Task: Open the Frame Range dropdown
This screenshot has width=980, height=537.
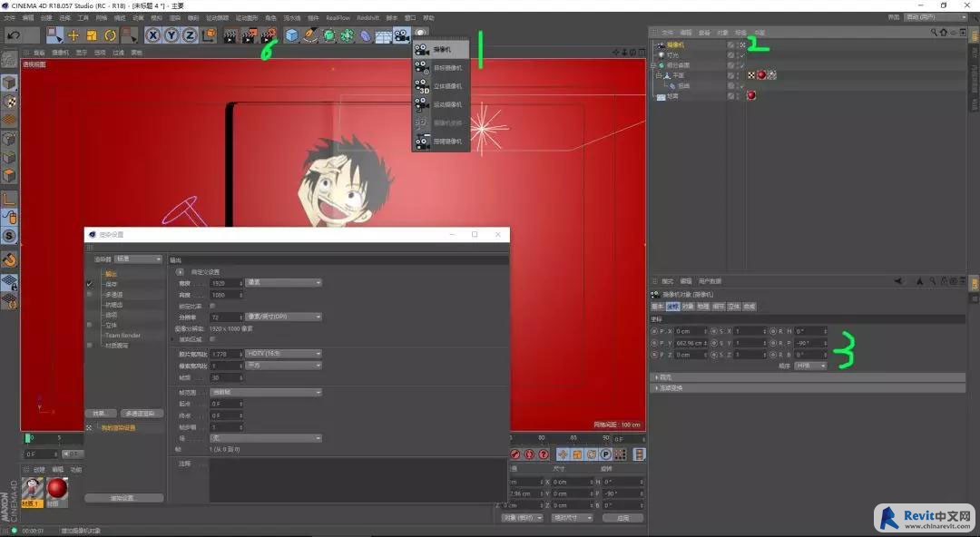Action: coord(266,392)
